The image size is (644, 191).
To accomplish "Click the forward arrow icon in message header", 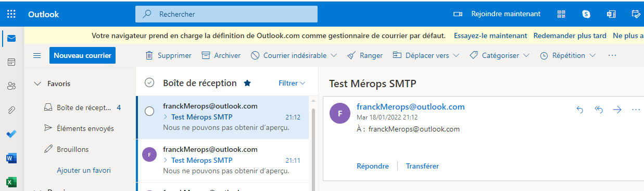I will coord(617,110).
